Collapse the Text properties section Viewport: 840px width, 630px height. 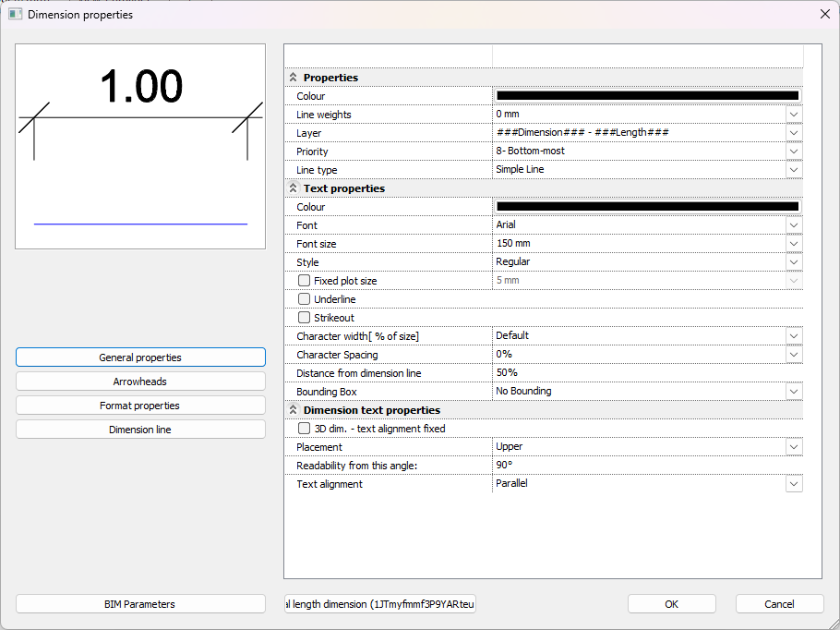click(294, 188)
